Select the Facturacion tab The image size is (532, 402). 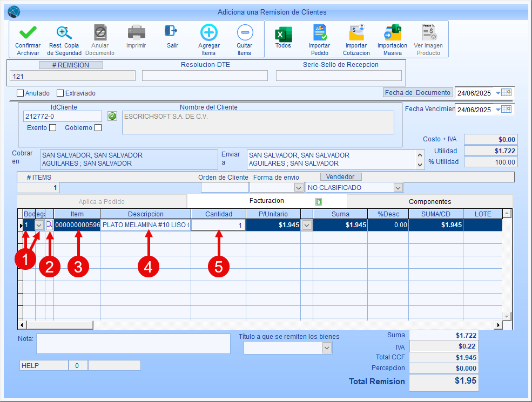(266, 201)
